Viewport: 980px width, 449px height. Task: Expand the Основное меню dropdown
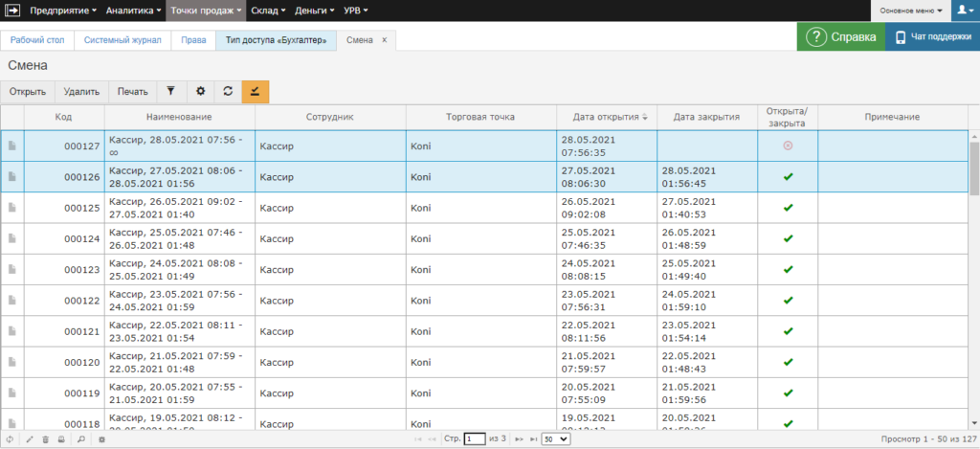tap(910, 10)
